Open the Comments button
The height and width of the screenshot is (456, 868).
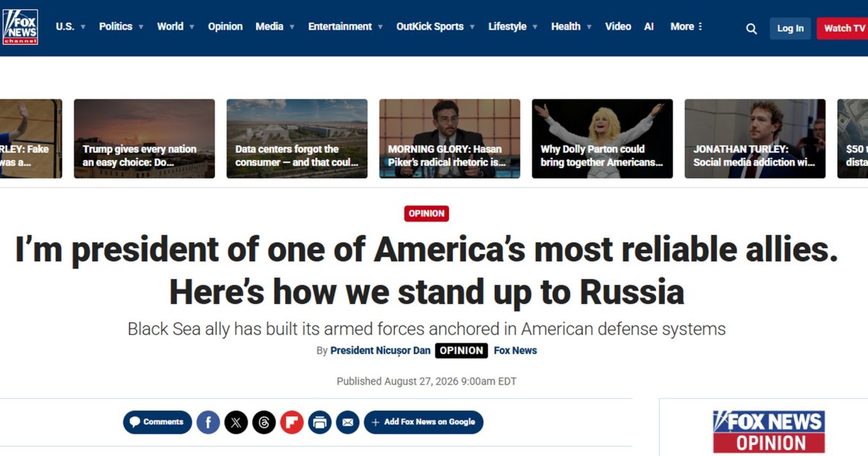coord(158,422)
